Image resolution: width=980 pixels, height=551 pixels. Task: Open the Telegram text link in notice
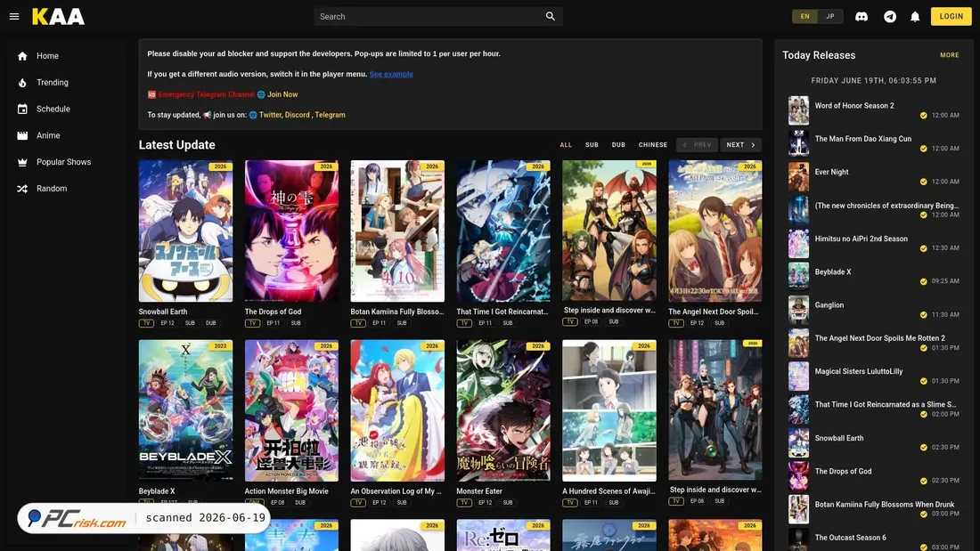[x=330, y=115]
